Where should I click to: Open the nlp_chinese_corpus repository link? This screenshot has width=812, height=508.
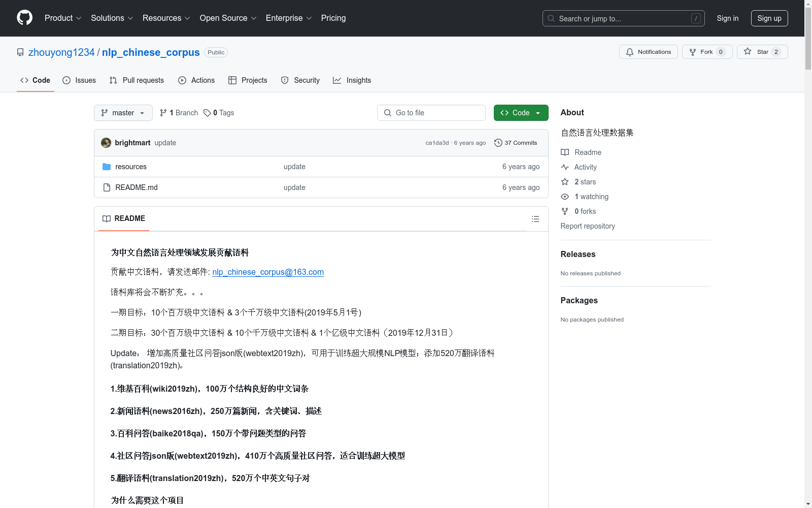pyautogui.click(x=151, y=52)
